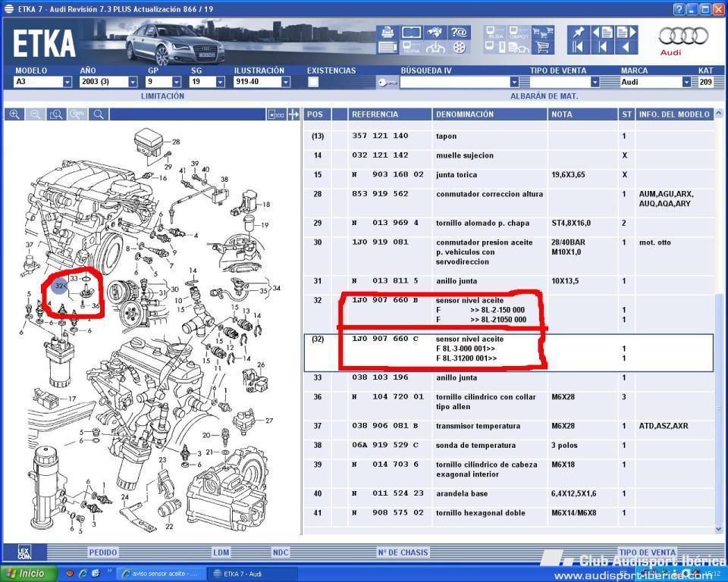The width and height of the screenshot is (728, 582).
Task: Click the plain magnifier icon in illustration toolbar
Action: (x=98, y=114)
